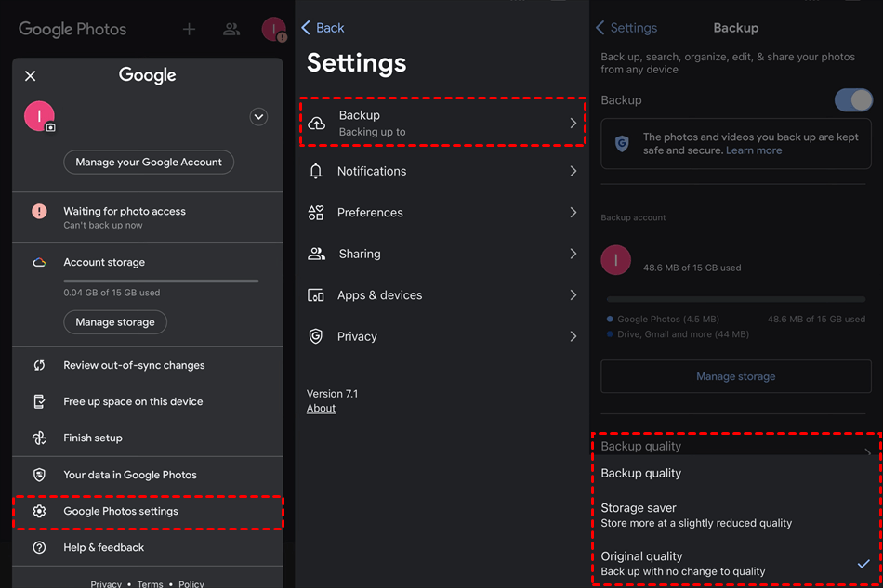The width and height of the screenshot is (883, 588).
Task: Click the Google Photos (4.5 MB) legend entry
Action: [x=664, y=319]
